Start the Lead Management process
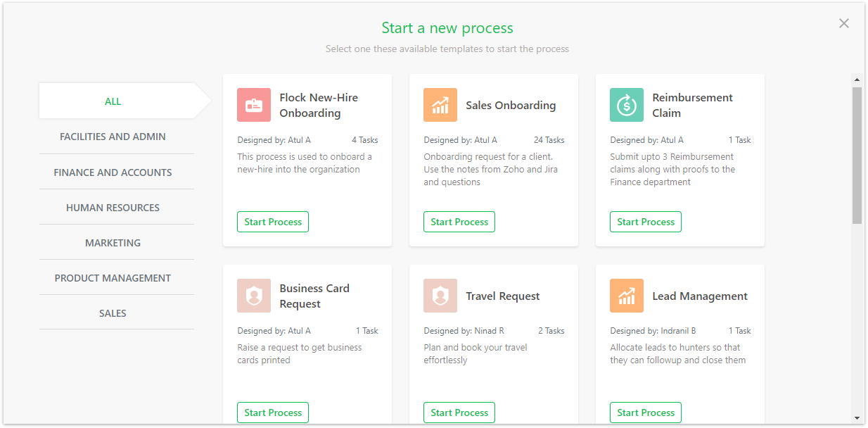 coord(646,413)
